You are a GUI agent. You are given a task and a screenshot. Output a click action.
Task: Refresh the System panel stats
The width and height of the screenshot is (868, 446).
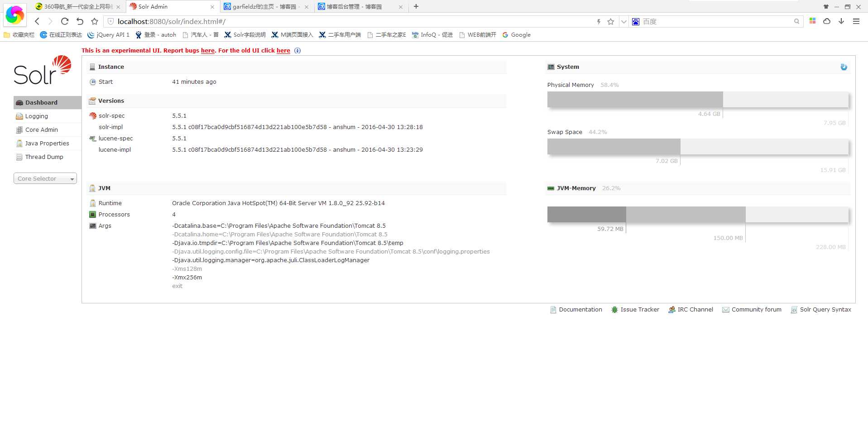click(x=844, y=67)
